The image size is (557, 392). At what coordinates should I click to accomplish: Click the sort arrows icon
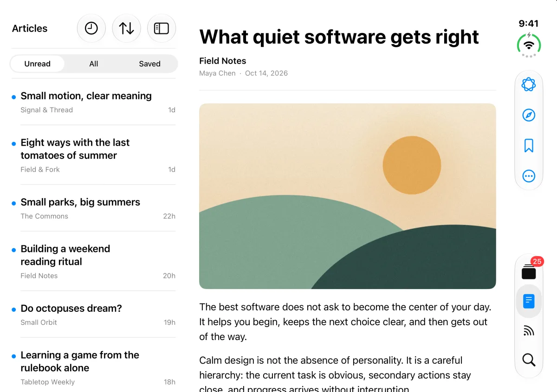[x=126, y=28]
